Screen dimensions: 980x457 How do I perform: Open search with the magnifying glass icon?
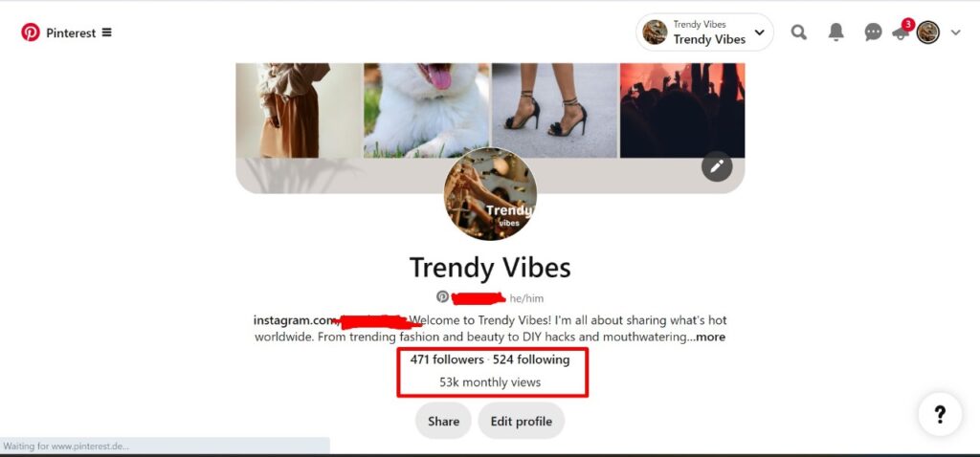[x=798, y=33]
